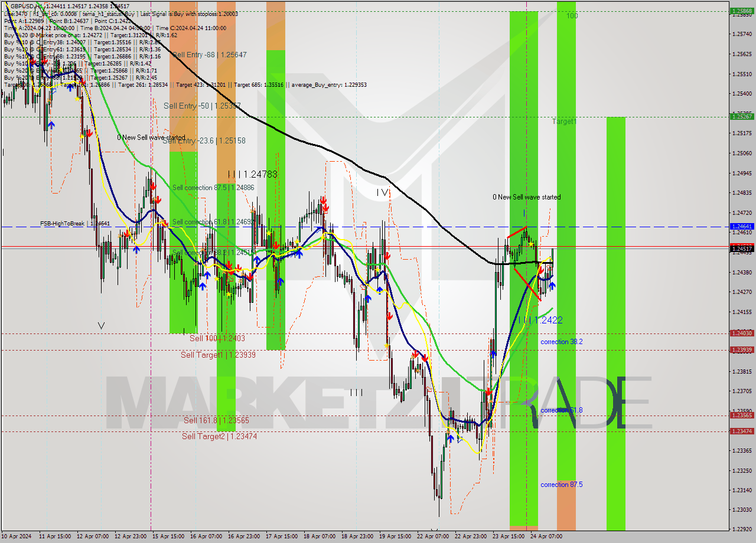The width and height of the screenshot is (756, 543).
Task: Click the green 1.25868 price tag on axis
Action: [x=741, y=11]
